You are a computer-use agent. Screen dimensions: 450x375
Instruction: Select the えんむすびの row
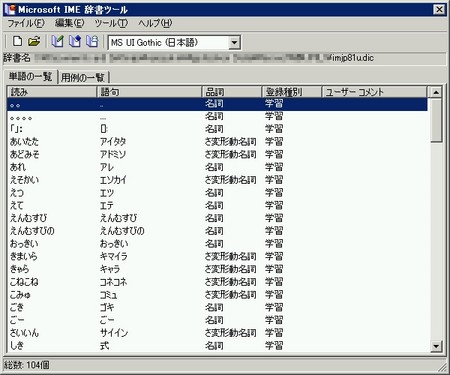pyautogui.click(x=217, y=231)
